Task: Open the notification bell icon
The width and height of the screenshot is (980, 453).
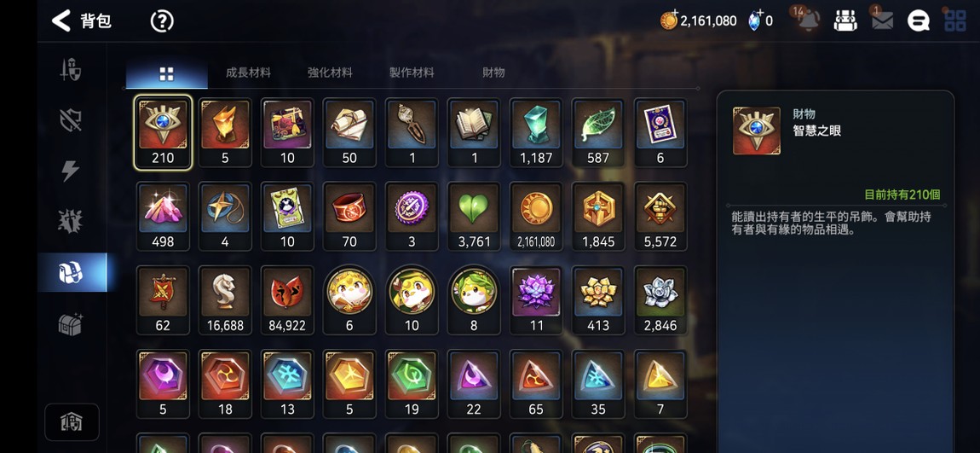Action: tap(808, 20)
